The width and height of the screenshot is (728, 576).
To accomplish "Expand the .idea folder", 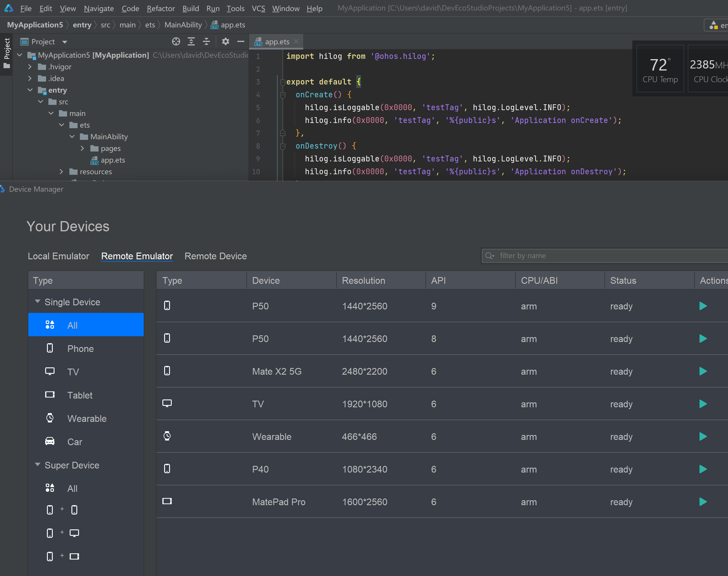I will tap(30, 78).
